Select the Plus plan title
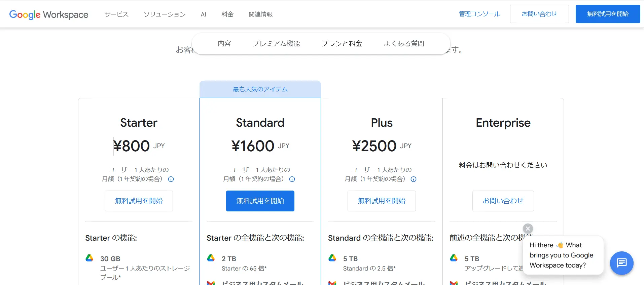Image resolution: width=644 pixels, height=285 pixels. (382, 123)
